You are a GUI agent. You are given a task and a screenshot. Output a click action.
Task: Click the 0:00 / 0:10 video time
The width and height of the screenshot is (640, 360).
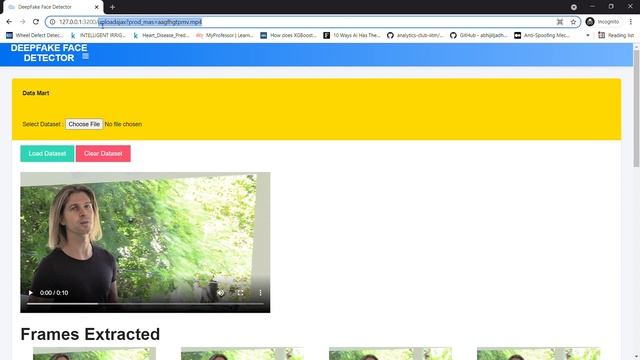pos(54,293)
